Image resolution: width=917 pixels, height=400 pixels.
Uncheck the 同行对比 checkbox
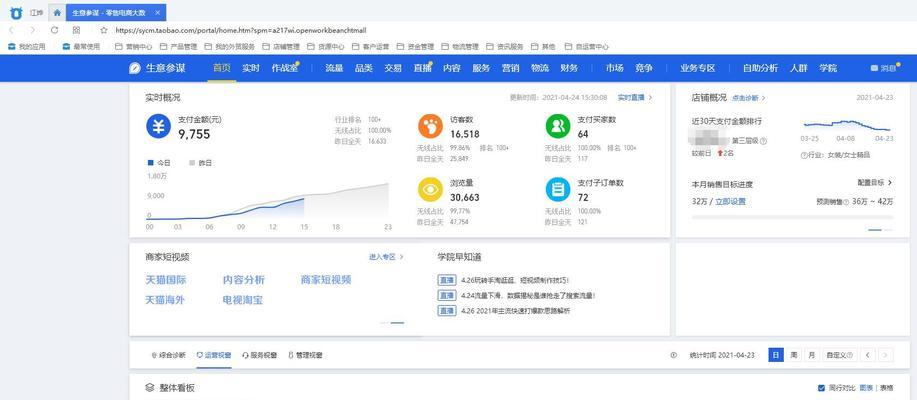pyautogui.click(x=821, y=388)
